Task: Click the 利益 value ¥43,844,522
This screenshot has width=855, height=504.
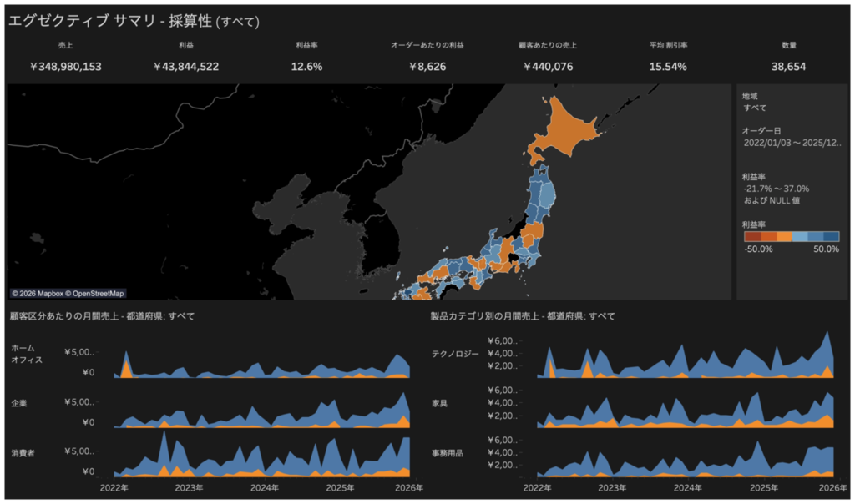Action: tap(186, 67)
